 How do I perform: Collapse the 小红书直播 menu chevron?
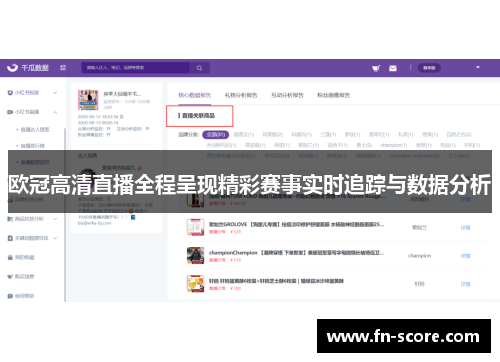(x=55, y=112)
